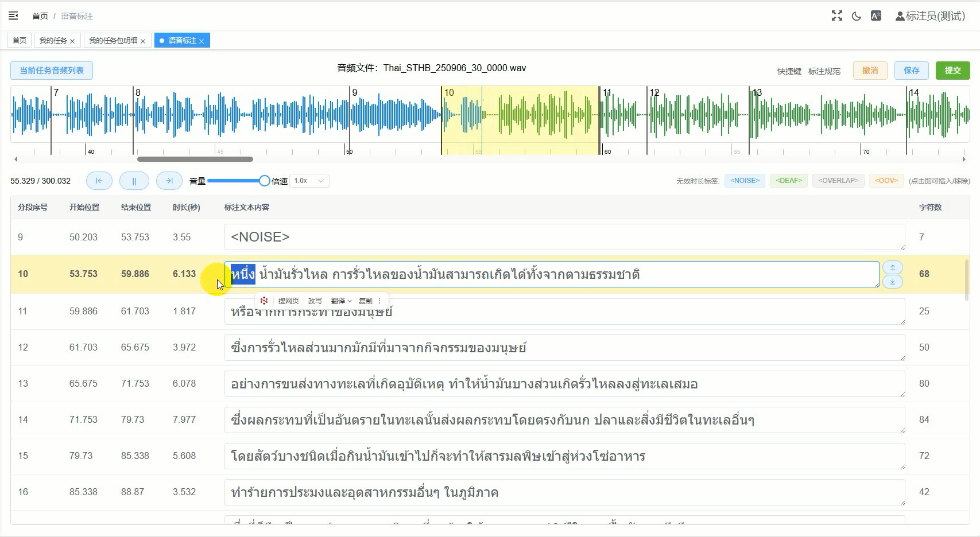Viewport: 980px width, 537px height.
Task: Click the green 提交 submit button
Action: point(953,71)
